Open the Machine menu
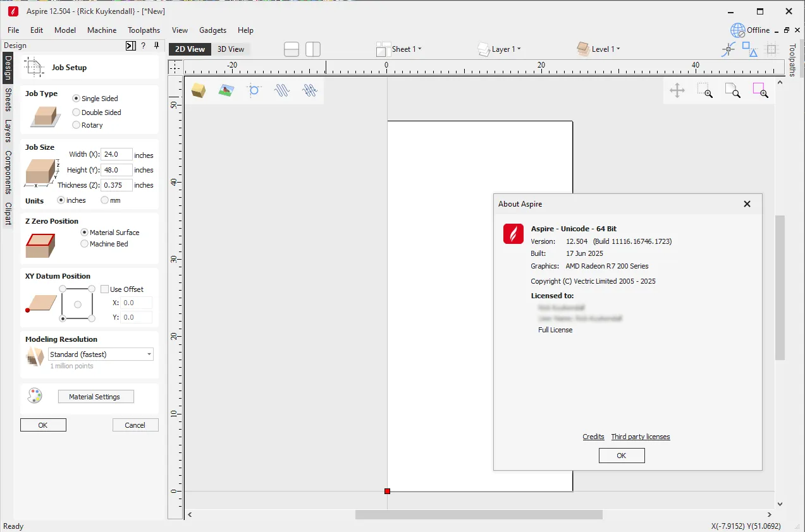805x532 pixels. (x=102, y=30)
